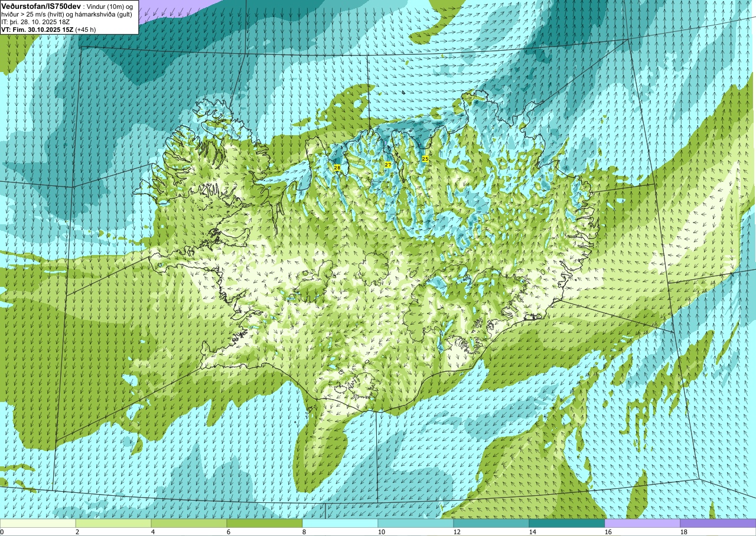Click the legend tick label 12
The height and width of the screenshot is (536, 756).
pos(457,532)
